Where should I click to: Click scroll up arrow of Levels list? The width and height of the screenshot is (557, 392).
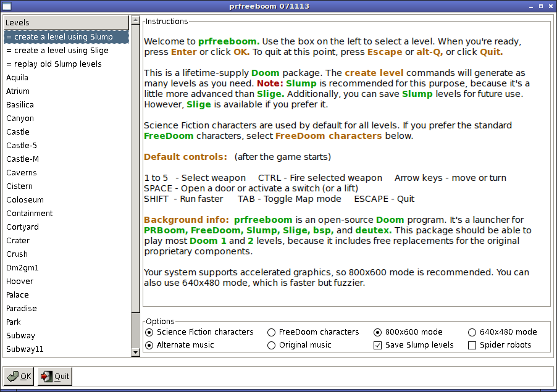pos(135,20)
